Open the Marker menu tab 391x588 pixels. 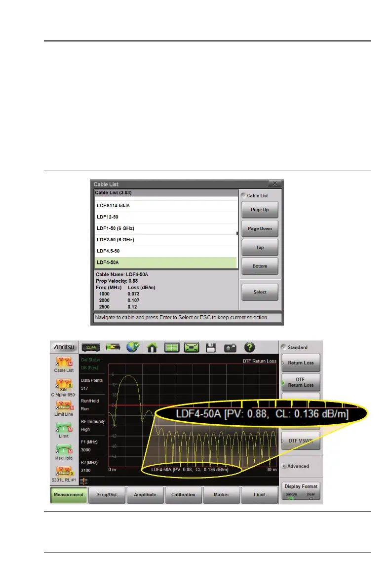coord(221,495)
